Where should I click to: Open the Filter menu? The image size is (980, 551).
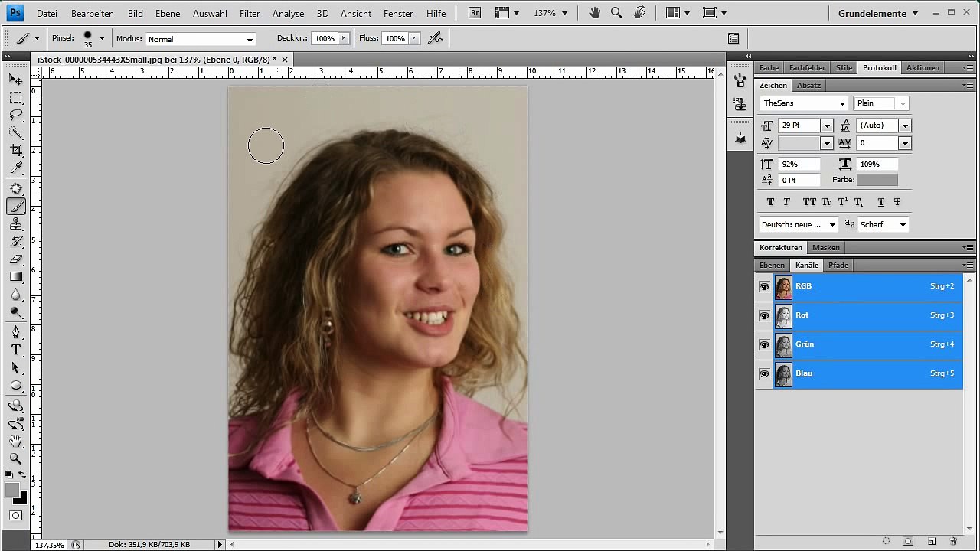pyautogui.click(x=250, y=14)
